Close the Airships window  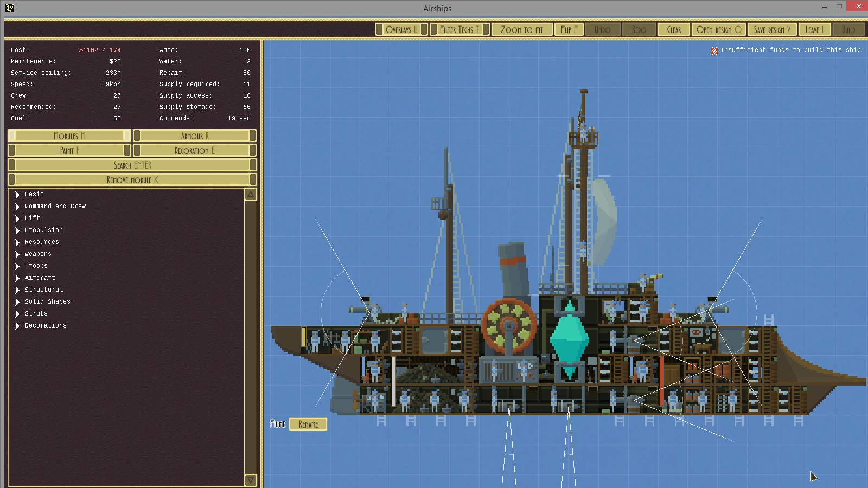(x=858, y=7)
